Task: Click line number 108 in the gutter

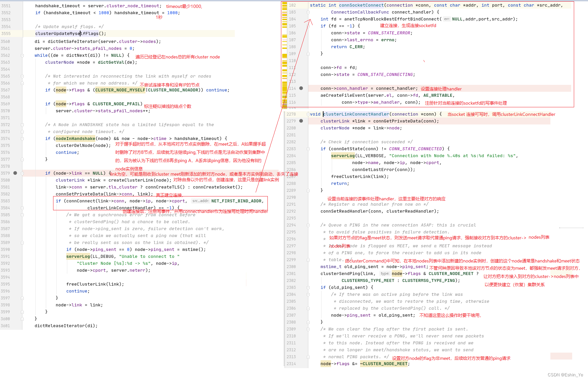Action: (x=292, y=47)
